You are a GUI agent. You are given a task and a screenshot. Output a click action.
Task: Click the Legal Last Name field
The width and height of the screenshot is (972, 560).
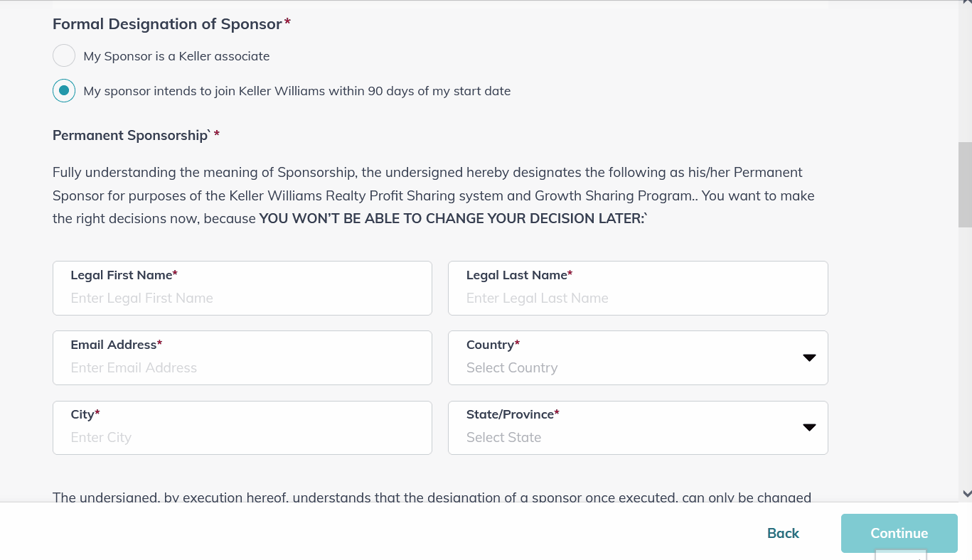point(638,288)
